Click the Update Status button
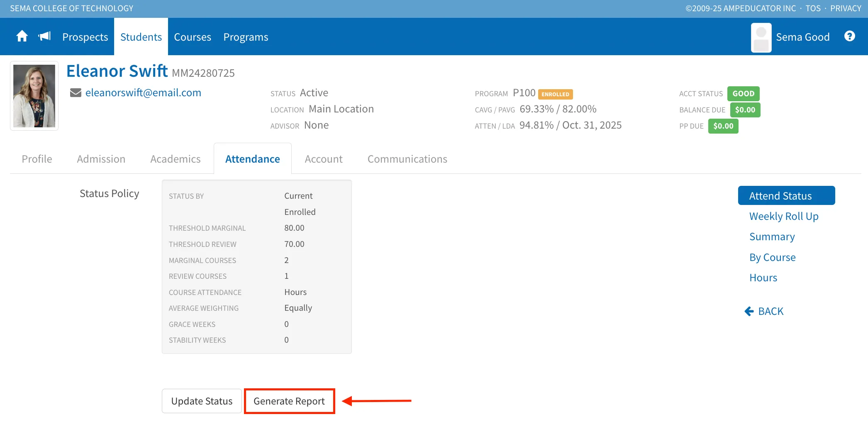The height and width of the screenshot is (424, 868). pyautogui.click(x=202, y=401)
